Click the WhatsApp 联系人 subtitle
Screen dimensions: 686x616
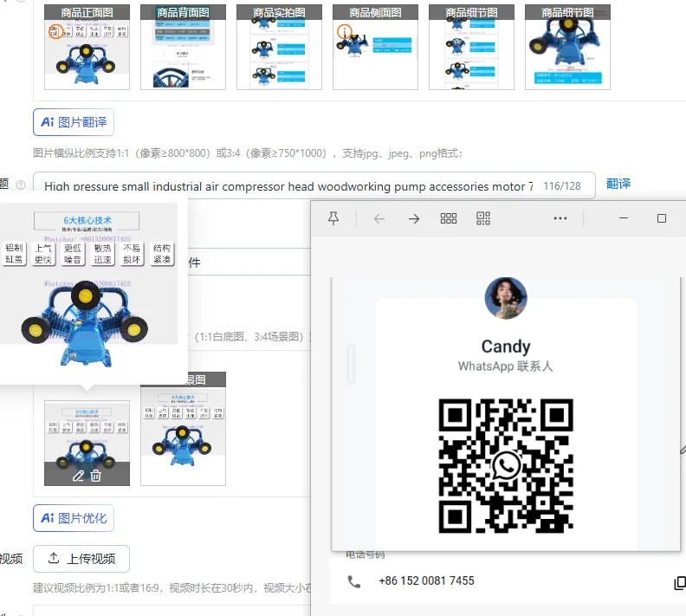pyautogui.click(x=506, y=366)
